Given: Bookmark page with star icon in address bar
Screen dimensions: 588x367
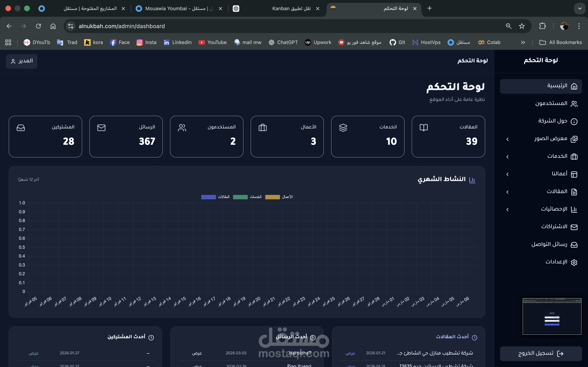Looking at the screenshot, I should click(522, 26).
